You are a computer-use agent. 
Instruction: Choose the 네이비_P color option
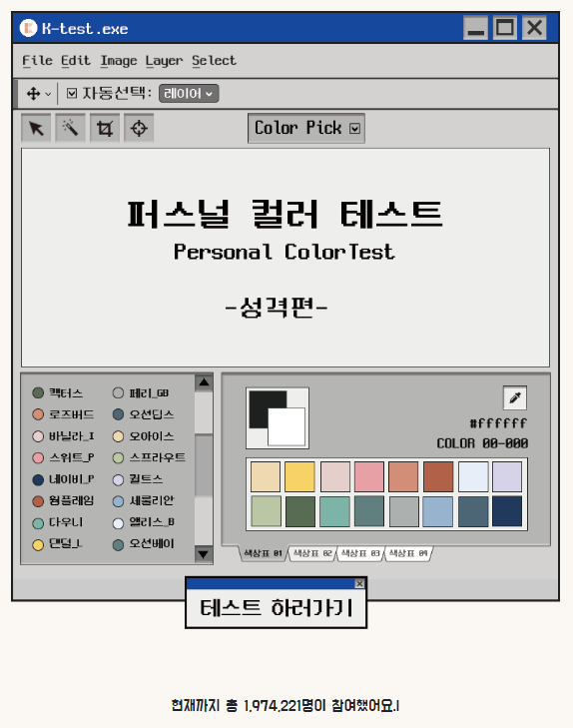pos(63,479)
